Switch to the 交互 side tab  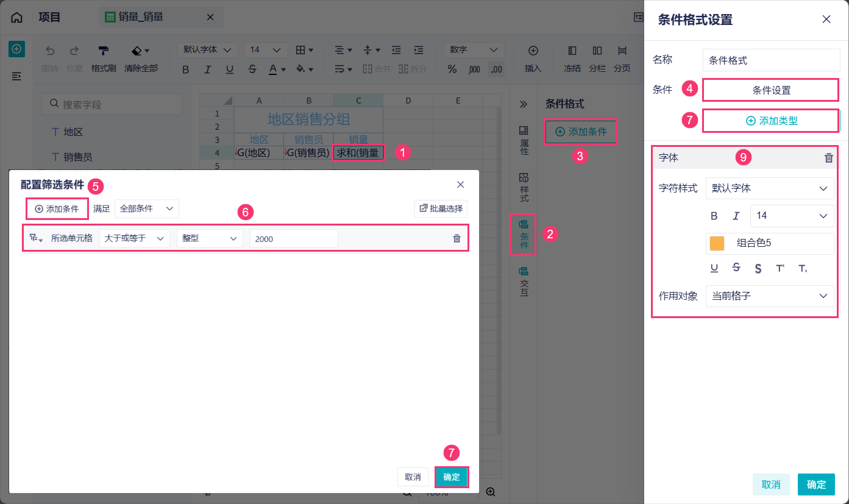524,281
